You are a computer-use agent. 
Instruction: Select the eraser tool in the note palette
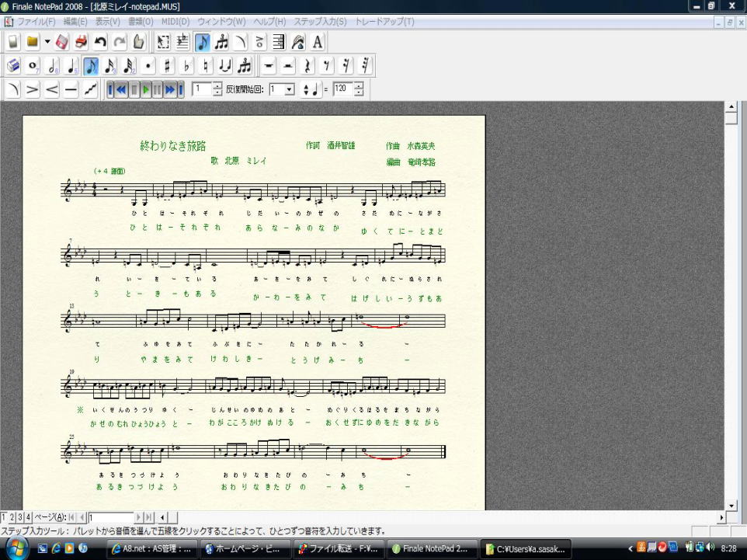[x=14, y=66]
